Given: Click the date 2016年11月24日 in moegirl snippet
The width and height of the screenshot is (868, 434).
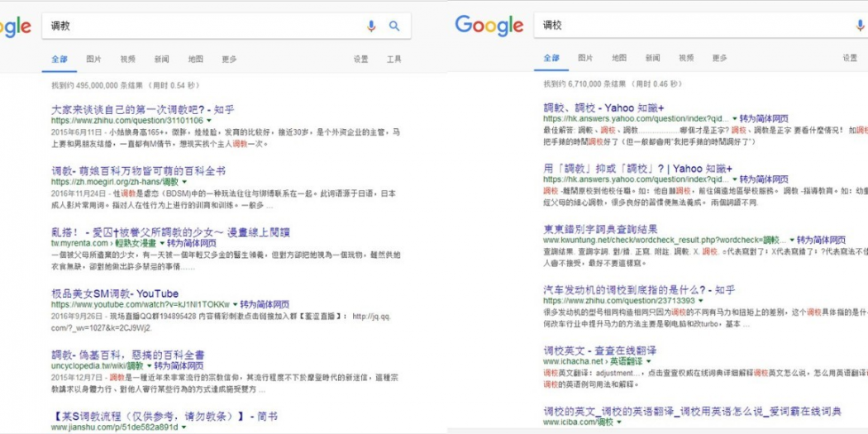Looking at the screenshot, I should [78, 193].
